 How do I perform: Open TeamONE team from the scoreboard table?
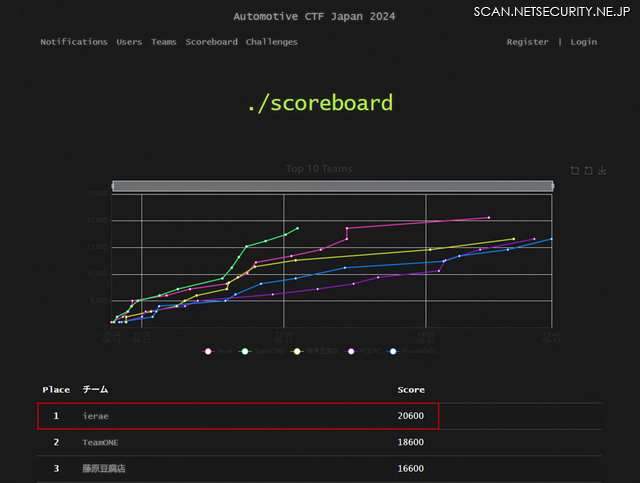point(103,442)
